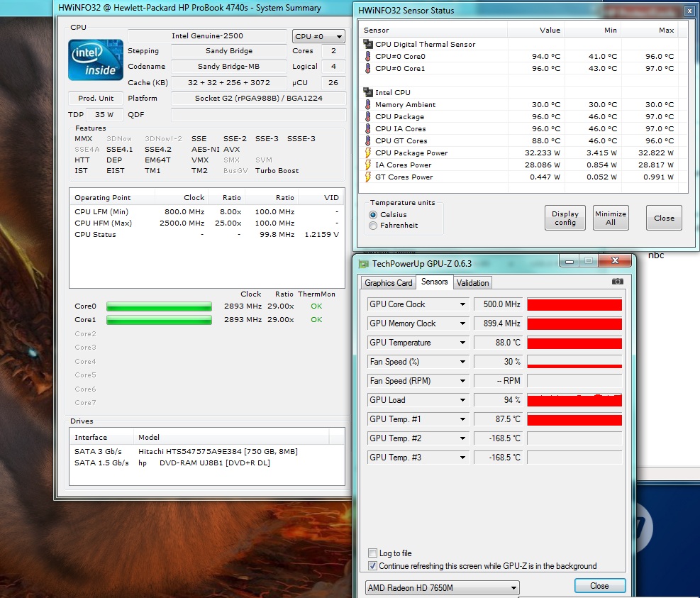Screen dimensions: 700x598
Task: Click the Turbo Boost feature label
Action: coord(277,170)
